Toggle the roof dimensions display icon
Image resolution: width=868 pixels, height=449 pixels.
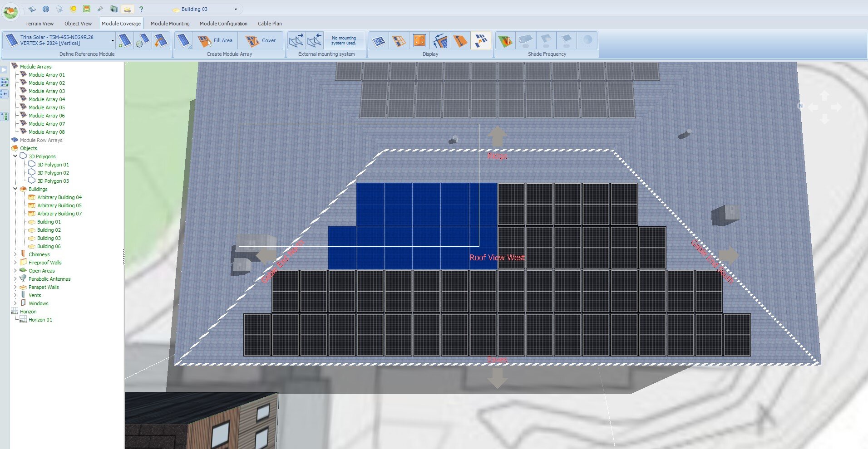419,41
